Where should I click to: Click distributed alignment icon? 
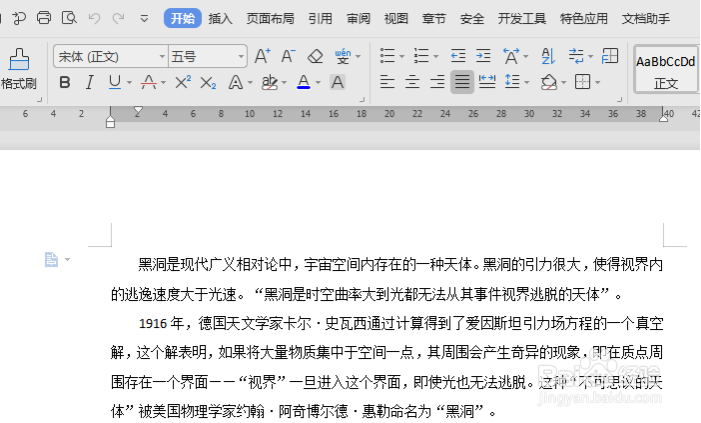tap(487, 82)
